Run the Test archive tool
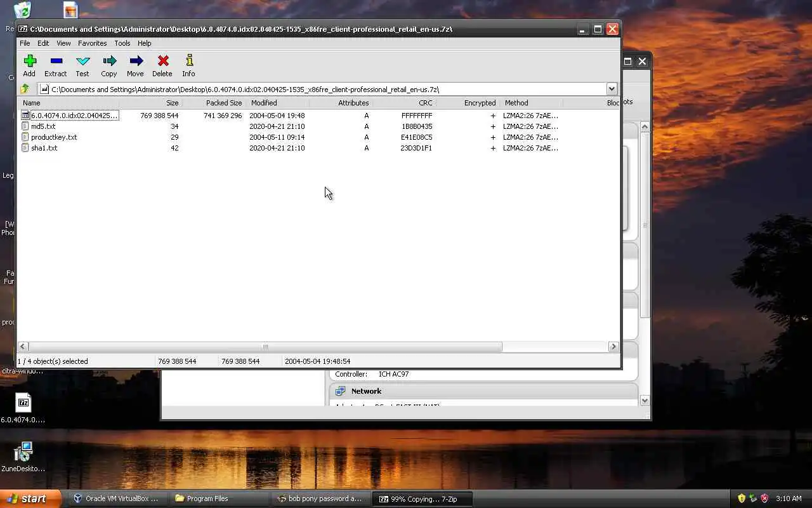The height and width of the screenshot is (508, 812). 82,62
